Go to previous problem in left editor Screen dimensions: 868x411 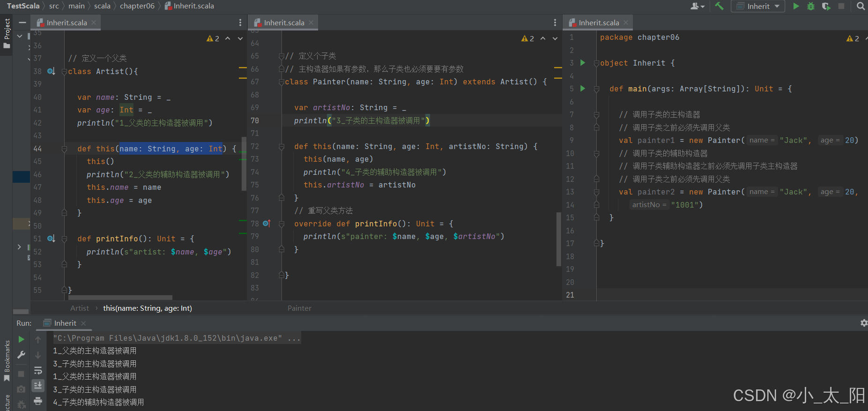(228, 38)
